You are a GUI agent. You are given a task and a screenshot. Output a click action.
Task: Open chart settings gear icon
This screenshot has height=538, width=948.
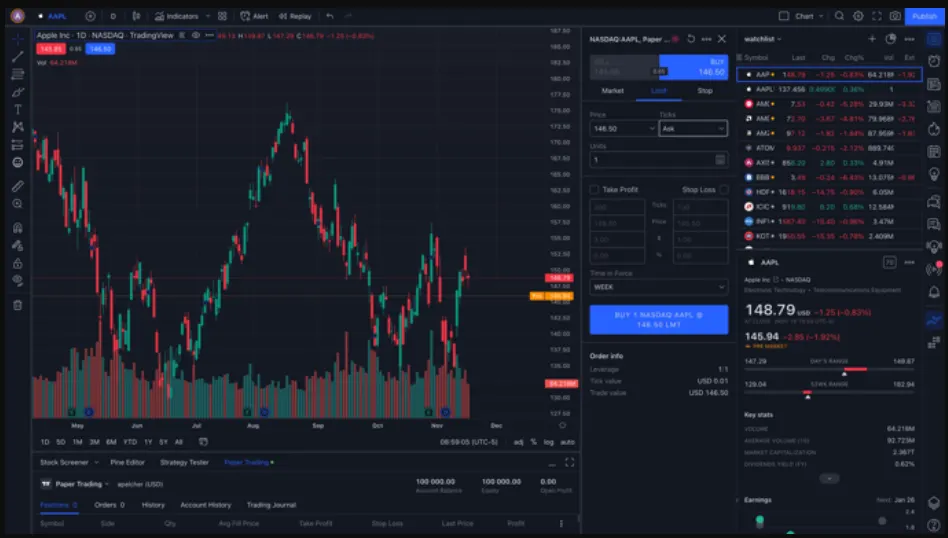coord(858,16)
